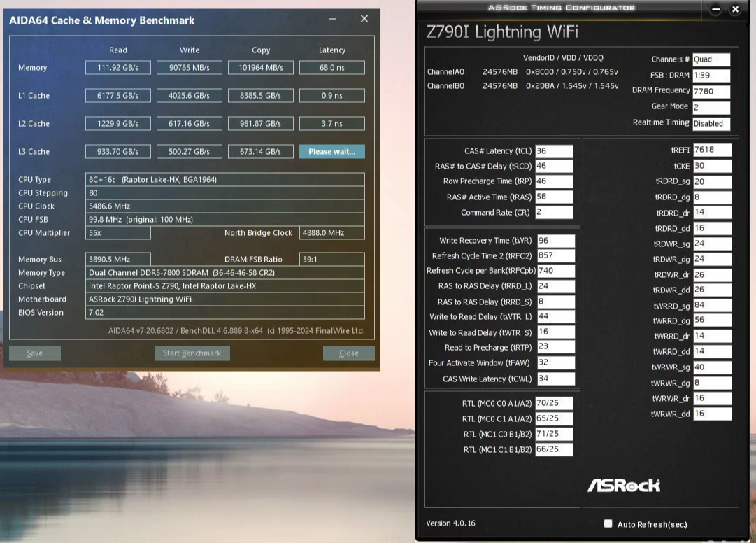Click the tRDWR_dr value field
This screenshot has width=756, height=543.
pyautogui.click(x=712, y=275)
